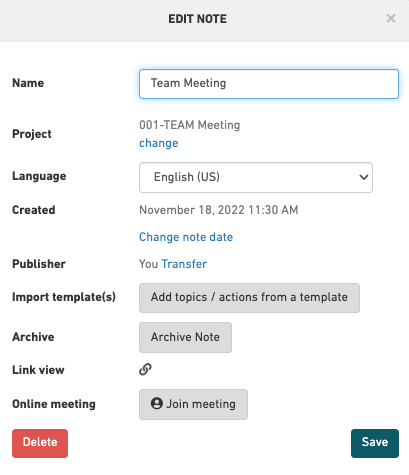This screenshot has height=475, width=409.
Task: Click the created date November 18, 2022
Action: [219, 210]
